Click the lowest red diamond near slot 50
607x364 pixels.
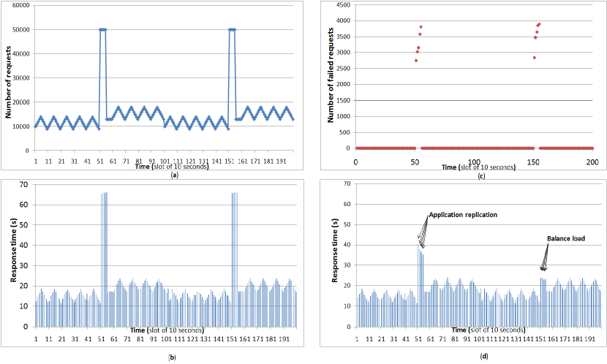pos(416,61)
